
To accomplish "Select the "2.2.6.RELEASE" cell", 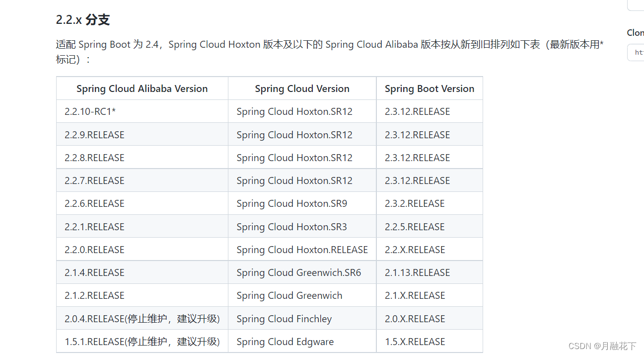I will [142, 203].
